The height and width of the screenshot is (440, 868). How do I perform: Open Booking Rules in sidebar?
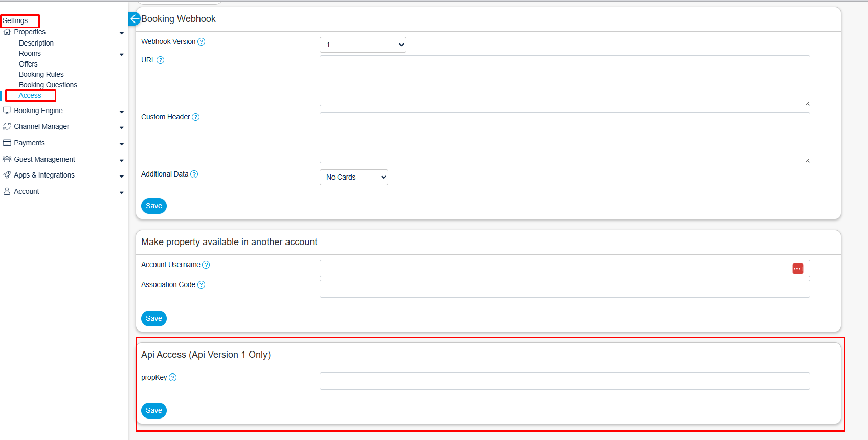point(41,74)
